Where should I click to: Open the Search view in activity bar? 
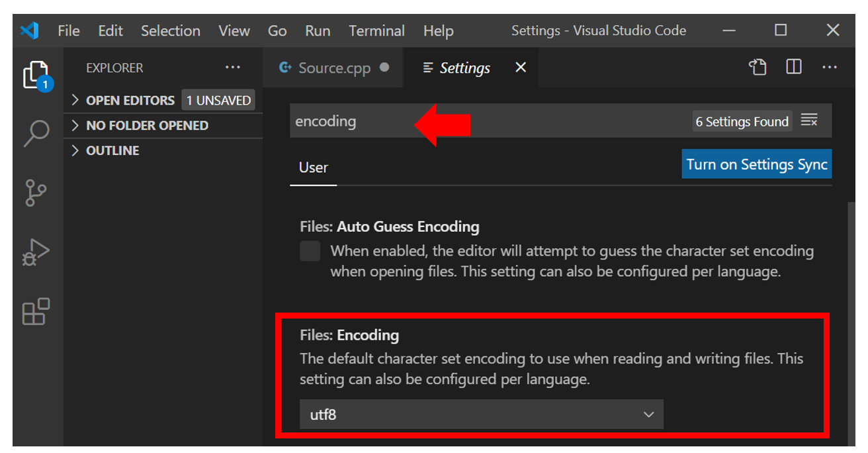click(36, 133)
